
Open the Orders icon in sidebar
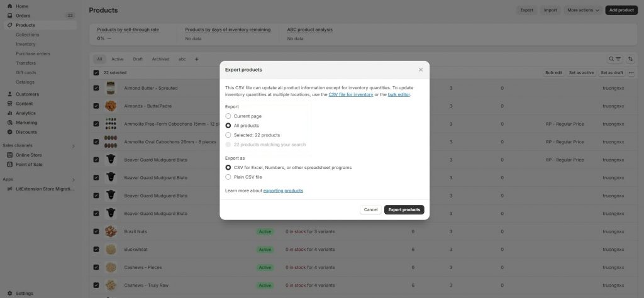[10, 16]
